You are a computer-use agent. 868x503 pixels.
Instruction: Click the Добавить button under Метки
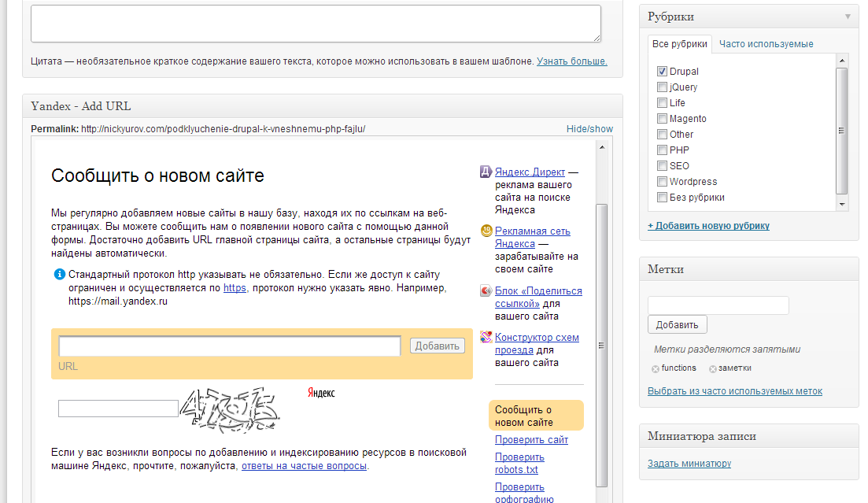(x=677, y=324)
